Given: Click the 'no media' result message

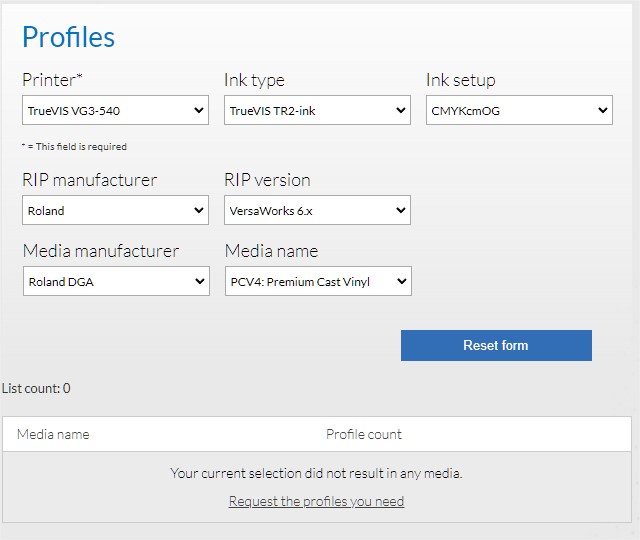Looking at the screenshot, I should coord(316,473).
